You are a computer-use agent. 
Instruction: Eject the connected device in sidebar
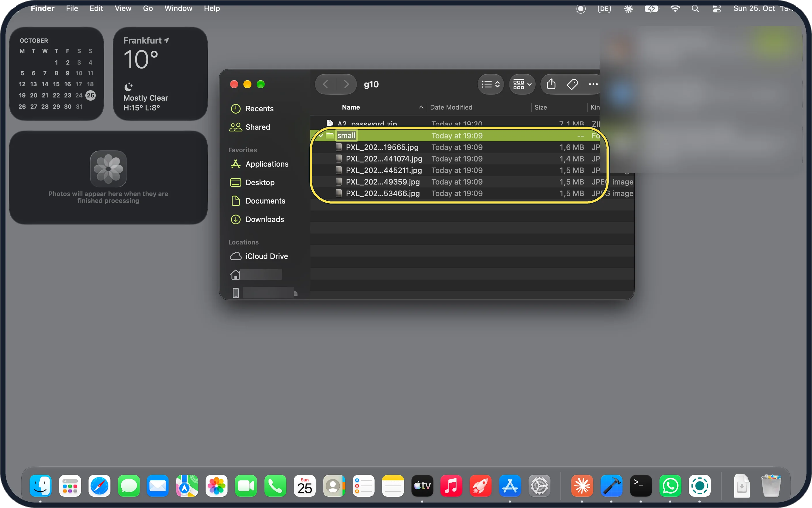tap(295, 293)
